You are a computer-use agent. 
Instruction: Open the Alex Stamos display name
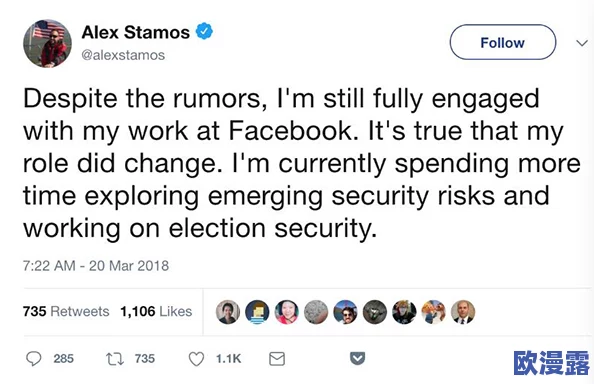[136, 32]
